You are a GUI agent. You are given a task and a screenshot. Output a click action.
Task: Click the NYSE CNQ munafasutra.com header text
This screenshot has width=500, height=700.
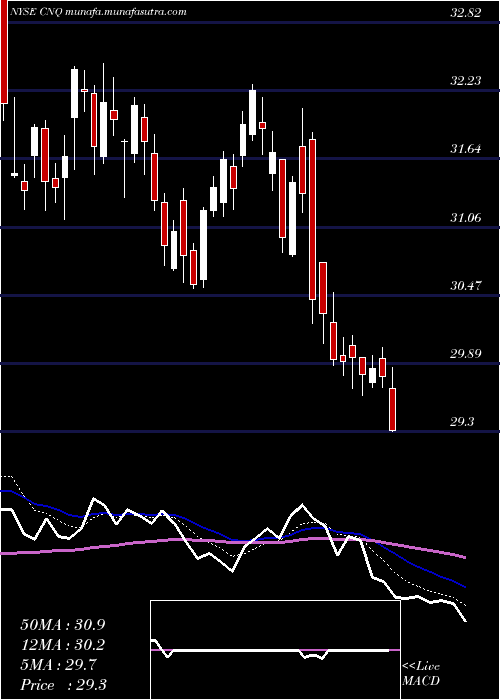(98, 12)
